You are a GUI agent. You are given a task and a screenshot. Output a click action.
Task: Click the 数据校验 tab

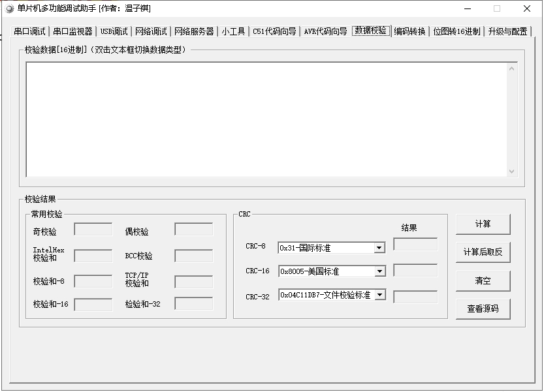click(371, 31)
